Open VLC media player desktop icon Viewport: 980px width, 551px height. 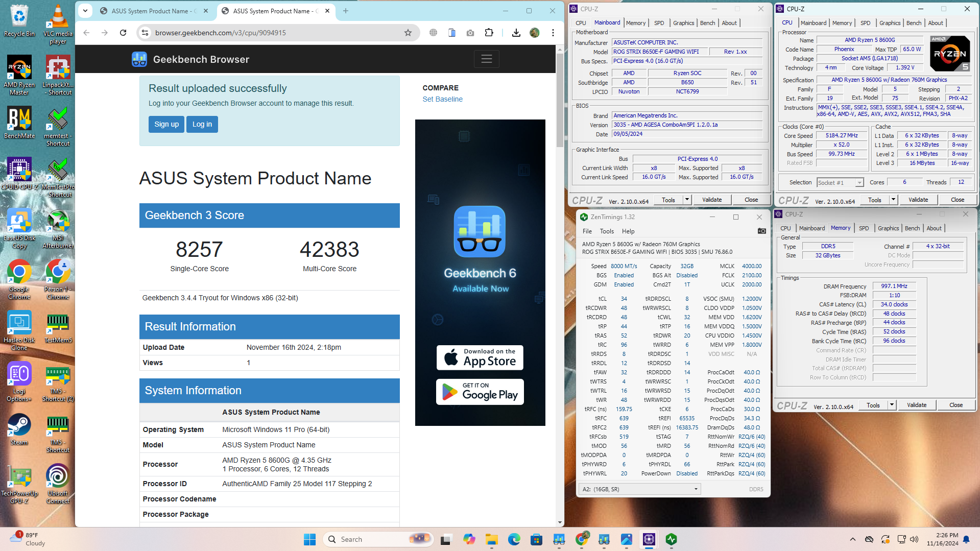(58, 25)
